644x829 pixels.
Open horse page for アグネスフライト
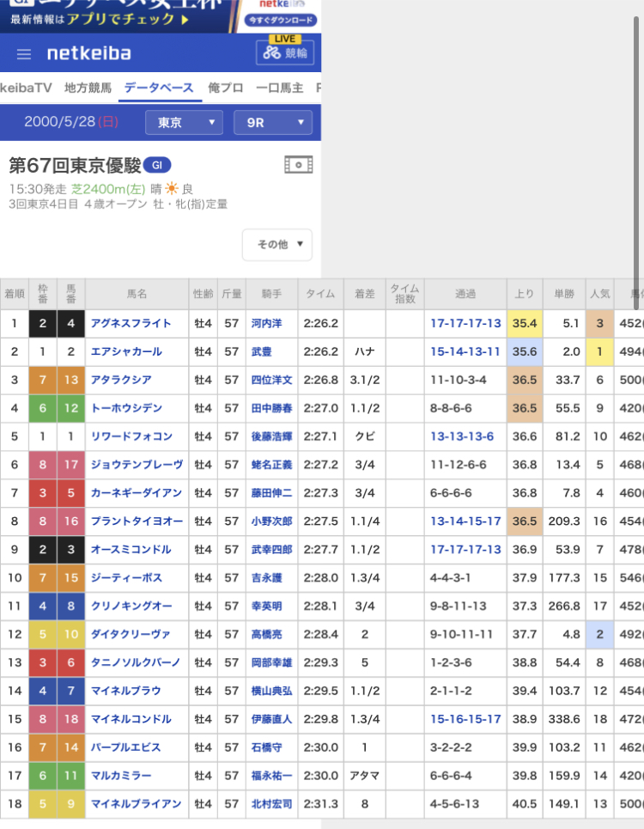point(131,324)
